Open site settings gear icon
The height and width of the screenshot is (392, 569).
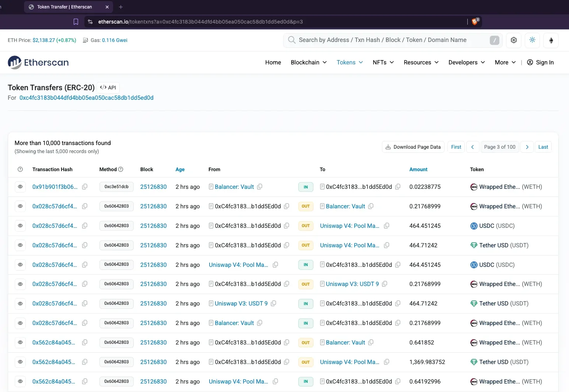514,40
